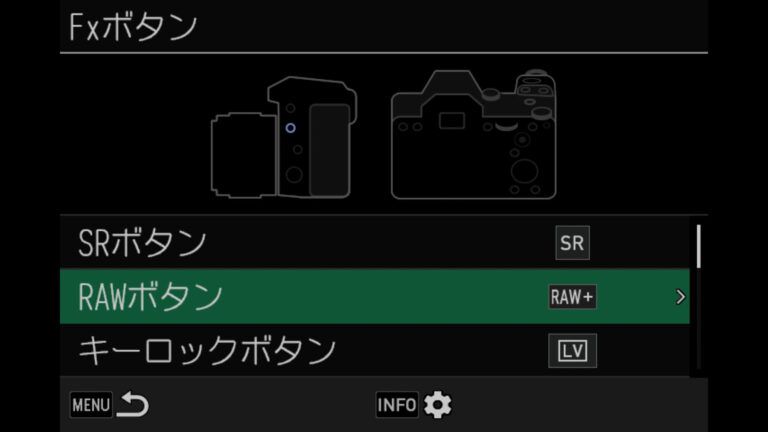Click the viewfinder rectangle on rear diagram
This screenshot has width=768, height=432.
click(452, 120)
